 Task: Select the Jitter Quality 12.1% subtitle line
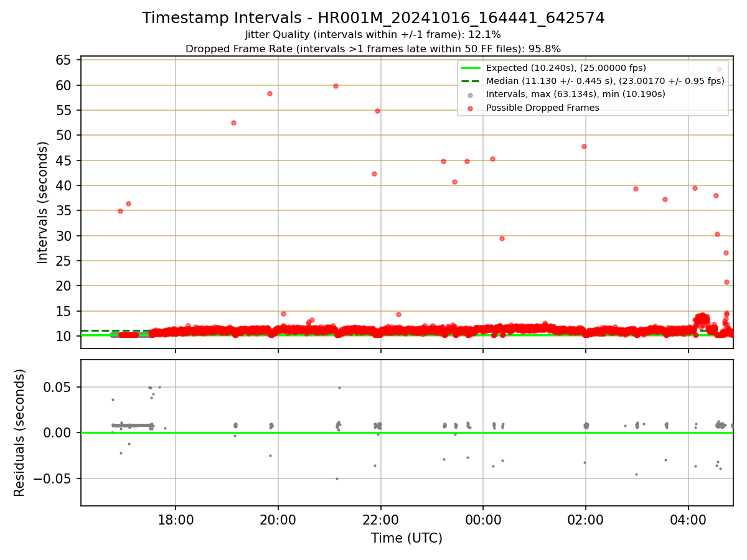click(373, 35)
